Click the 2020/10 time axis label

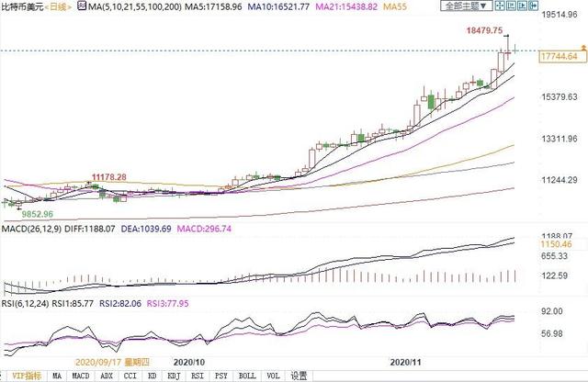click(x=189, y=362)
